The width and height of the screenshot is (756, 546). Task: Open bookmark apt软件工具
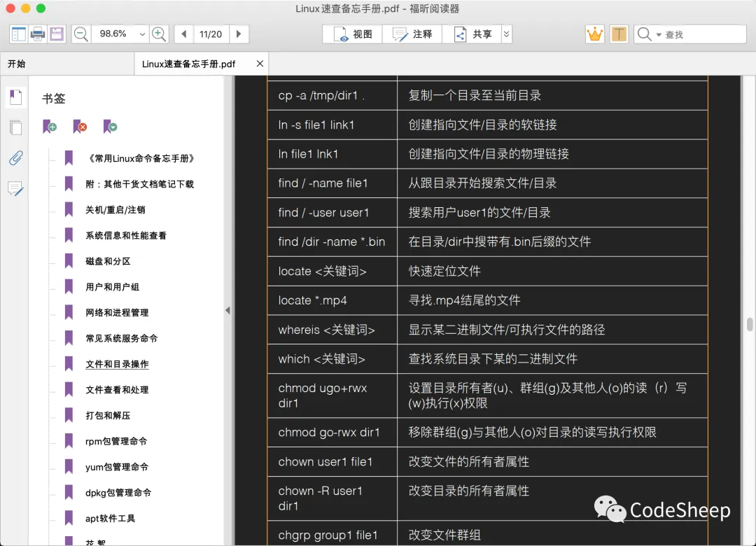pyautogui.click(x=111, y=519)
